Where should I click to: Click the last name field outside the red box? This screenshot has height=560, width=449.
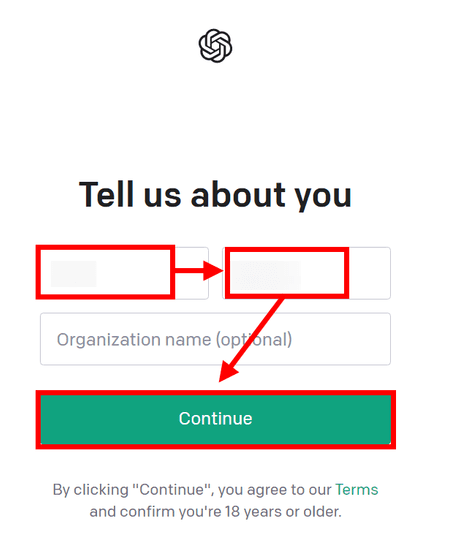coord(370,273)
